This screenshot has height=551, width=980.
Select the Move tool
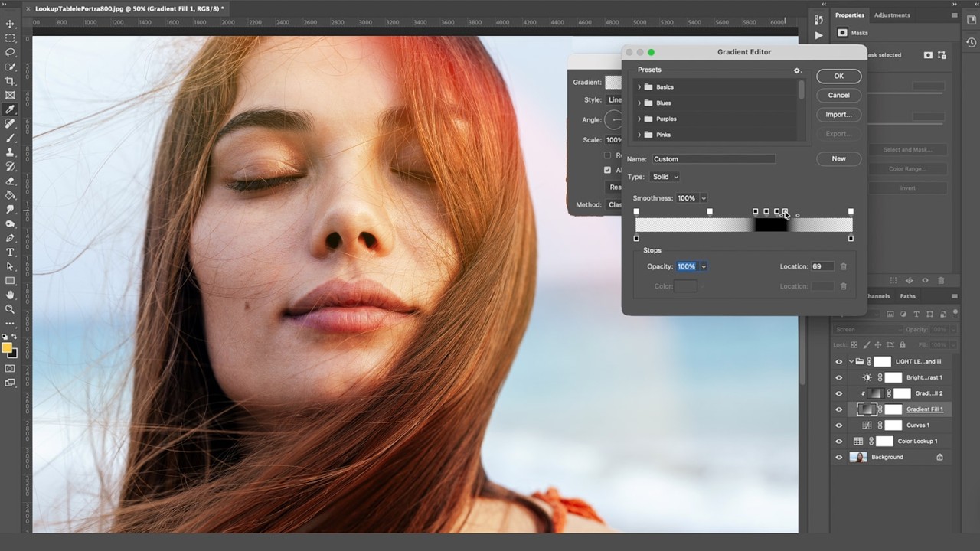click(10, 24)
